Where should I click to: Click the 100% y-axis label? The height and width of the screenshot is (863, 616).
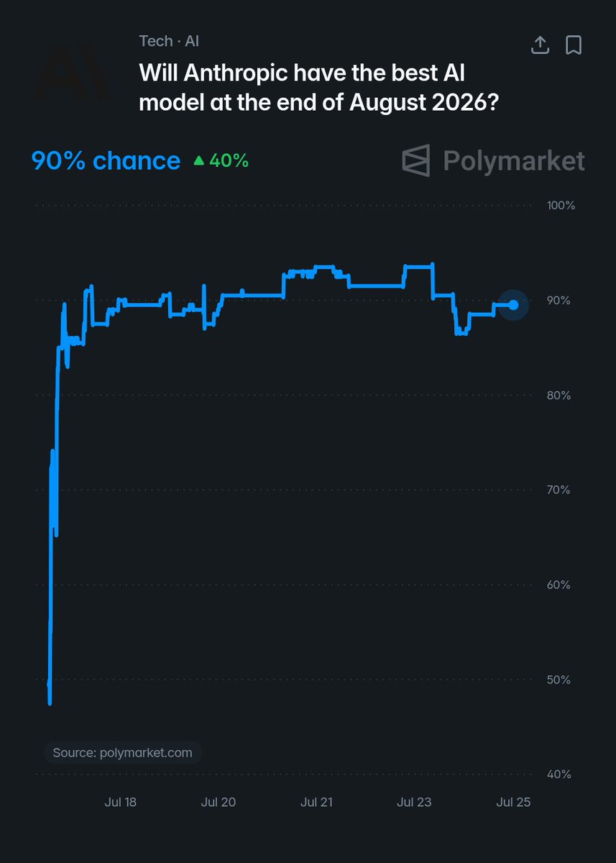click(x=561, y=206)
